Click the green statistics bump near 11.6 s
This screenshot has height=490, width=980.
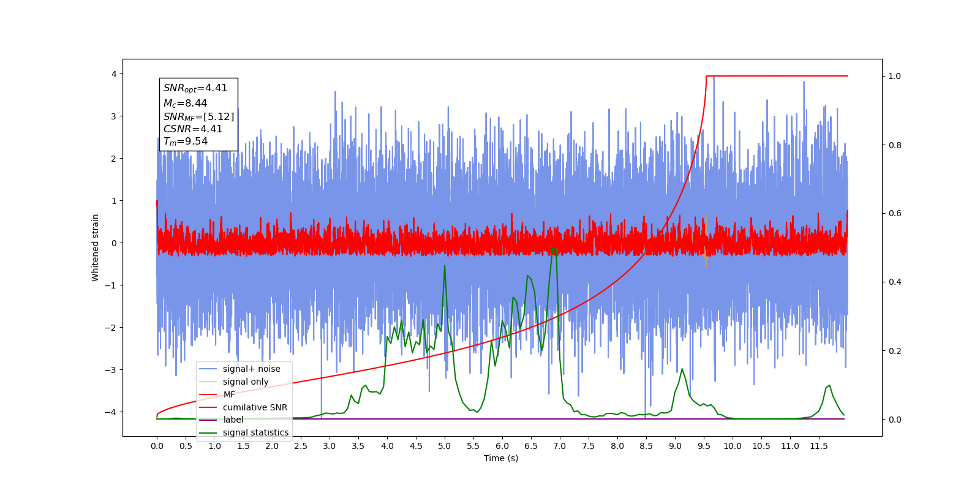(829, 386)
